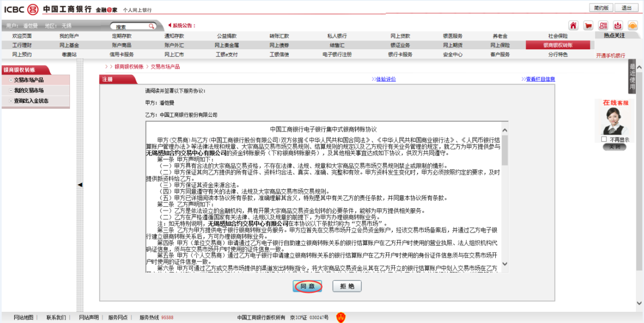Close the online customer service widget
Viewport: 644px width, 323px height.
pos(615,147)
